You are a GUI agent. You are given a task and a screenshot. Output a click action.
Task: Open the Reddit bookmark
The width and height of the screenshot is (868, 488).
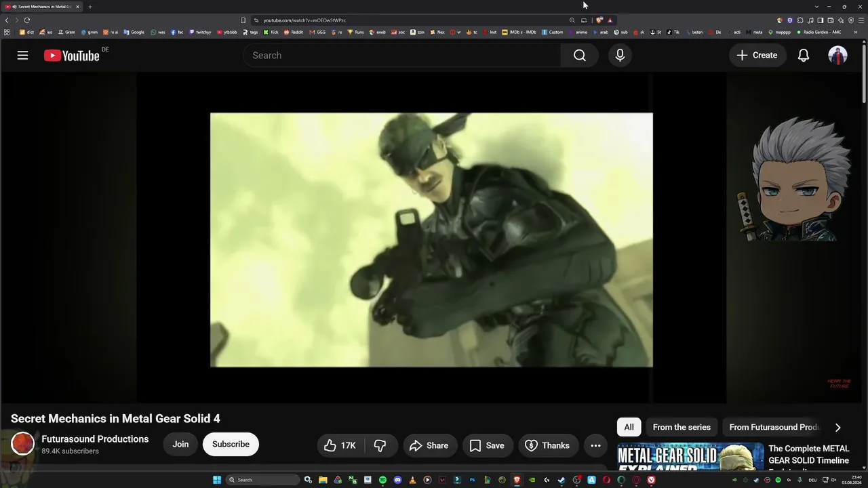click(293, 32)
